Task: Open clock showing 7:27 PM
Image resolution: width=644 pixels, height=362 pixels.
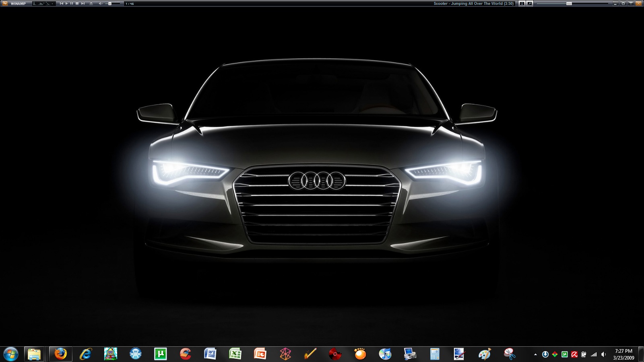Action: coord(623,354)
